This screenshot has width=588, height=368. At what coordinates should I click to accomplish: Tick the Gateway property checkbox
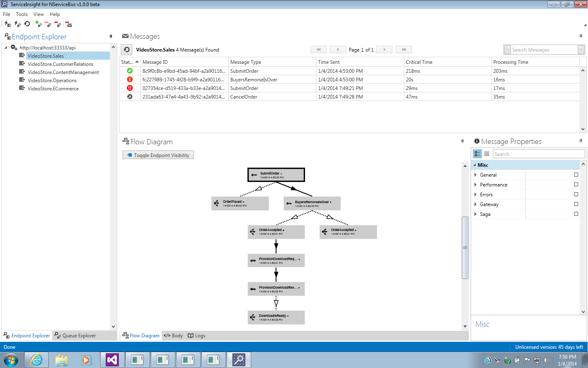point(576,204)
